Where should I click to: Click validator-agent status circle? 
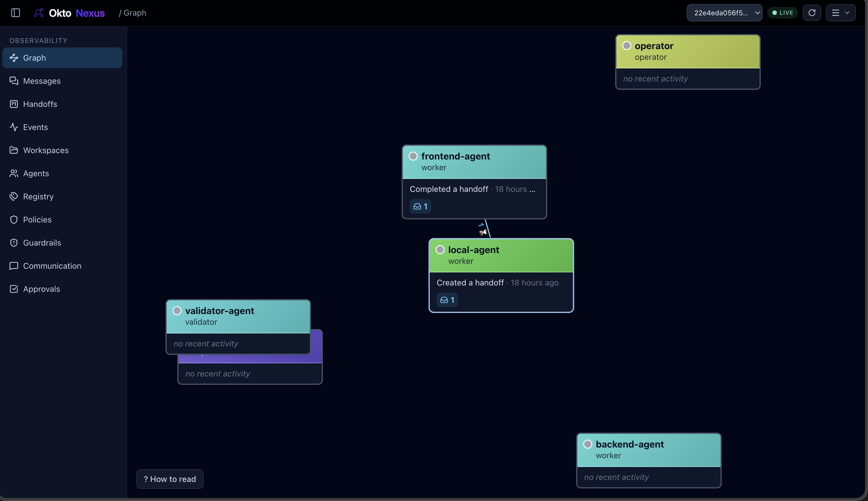pos(177,311)
